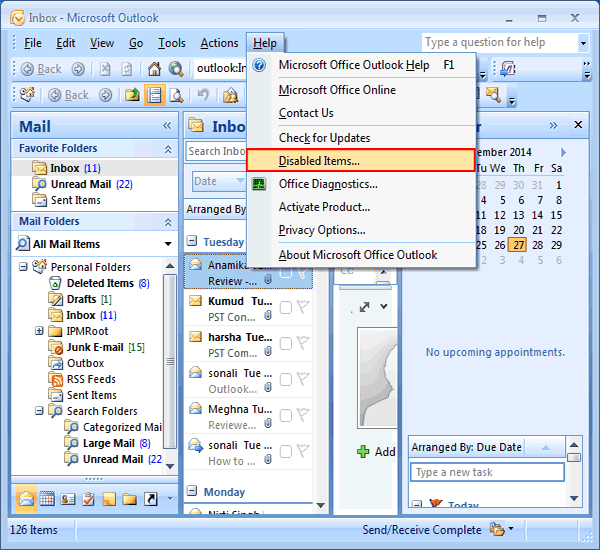This screenshot has width=600, height=550.
Task: Click the Type a question for help box
Action: point(501,43)
